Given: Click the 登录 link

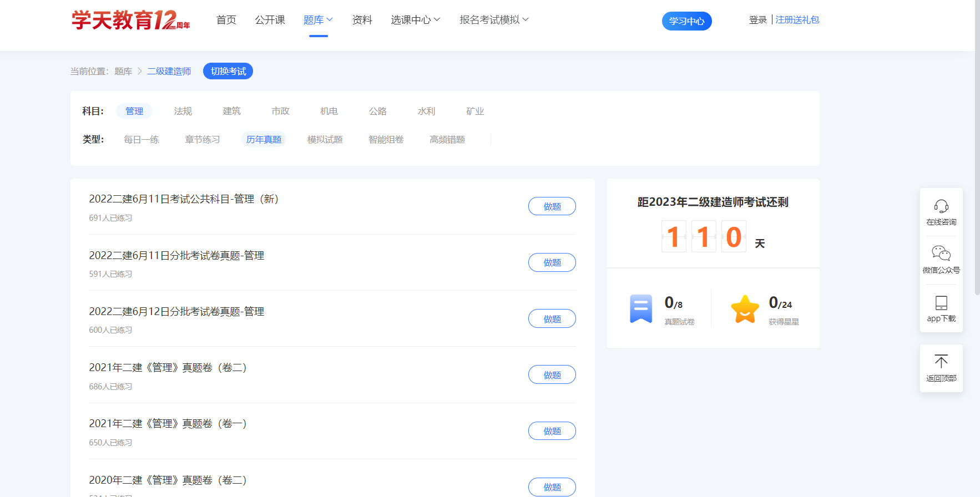Looking at the screenshot, I should [758, 20].
